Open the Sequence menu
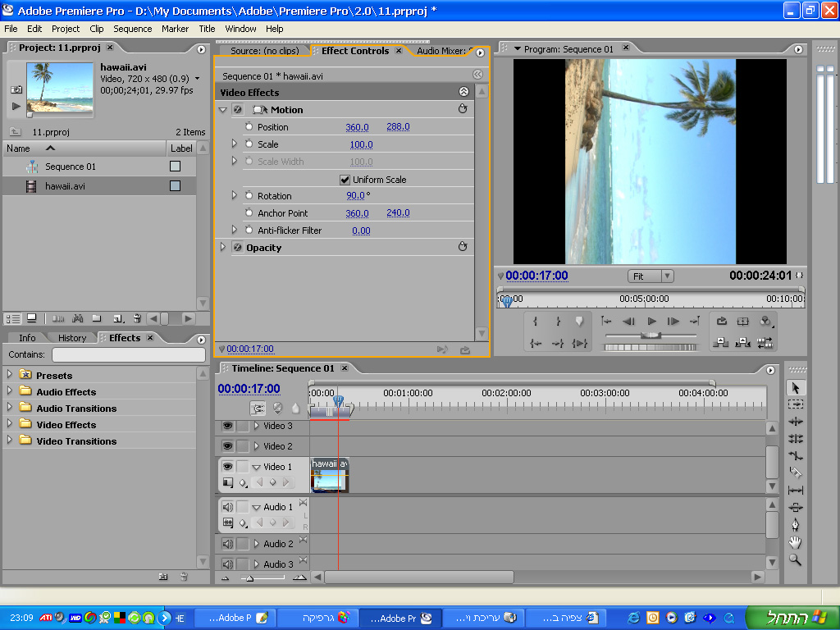The image size is (840, 630). pos(132,29)
